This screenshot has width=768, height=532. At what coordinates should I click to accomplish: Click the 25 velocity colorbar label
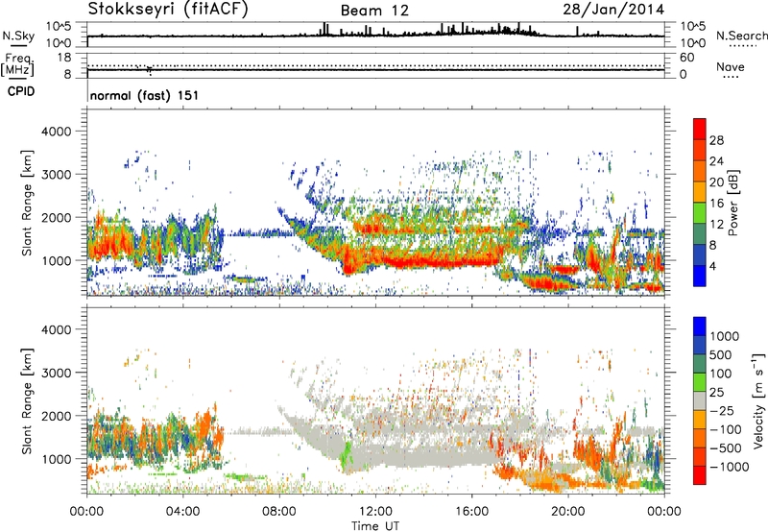(716, 393)
